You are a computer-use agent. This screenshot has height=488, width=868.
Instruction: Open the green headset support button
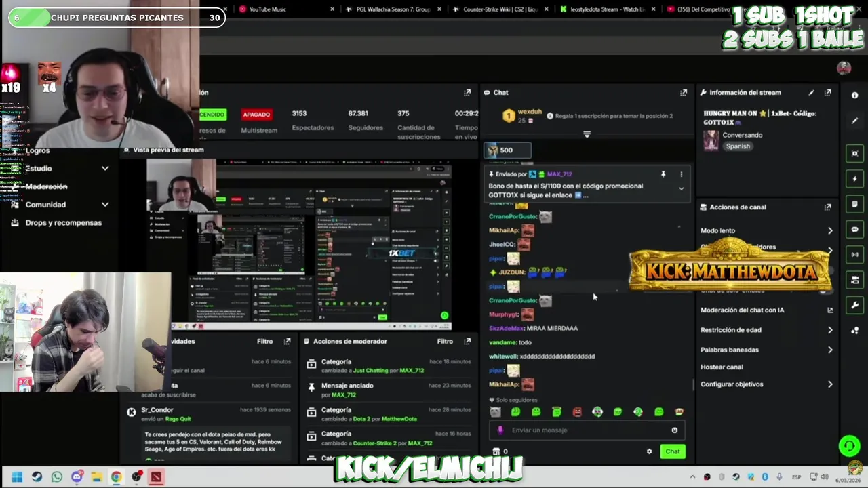pyautogui.click(x=849, y=445)
